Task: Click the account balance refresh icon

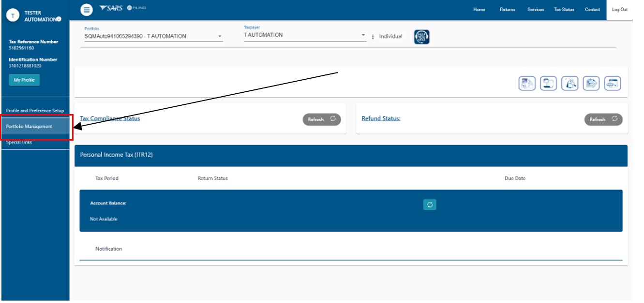Action: tap(429, 205)
